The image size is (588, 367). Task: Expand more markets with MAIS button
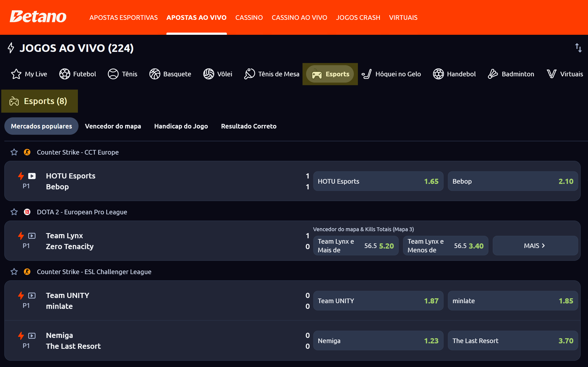click(535, 246)
